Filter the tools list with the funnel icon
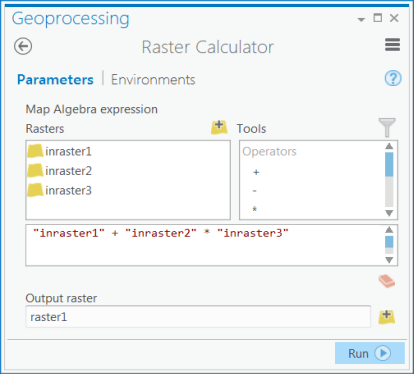Image resolution: width=414 pixels, height=374 pixels. click(x=387, y=127)
